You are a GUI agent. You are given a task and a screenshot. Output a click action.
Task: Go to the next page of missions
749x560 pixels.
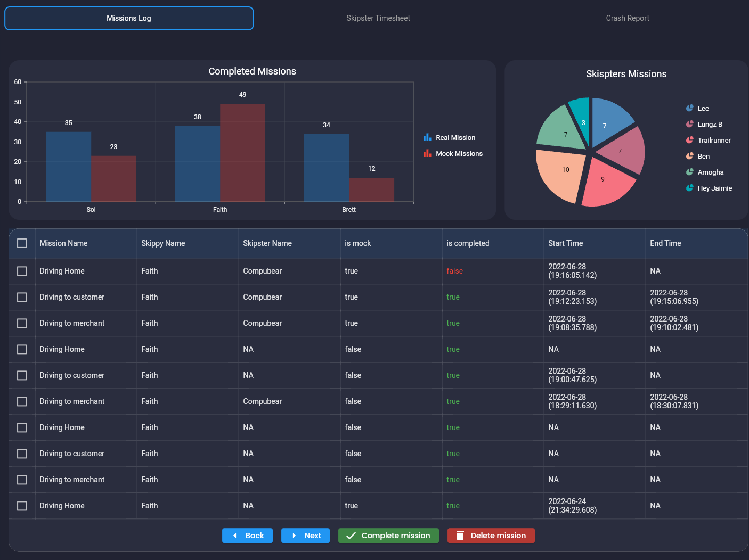pyautogui.click(x=305, y=536)
